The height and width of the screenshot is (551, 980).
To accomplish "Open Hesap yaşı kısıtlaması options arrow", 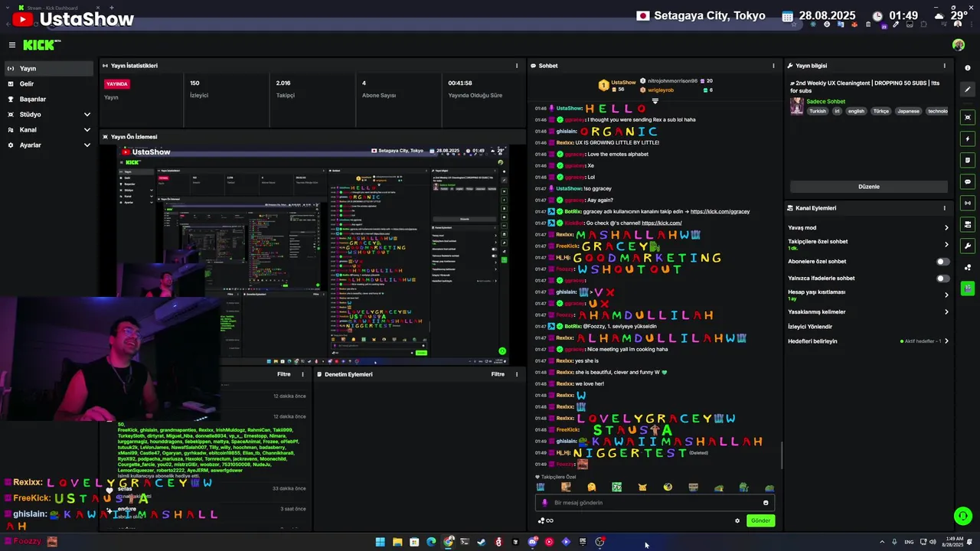I will (x=946, y=295).
